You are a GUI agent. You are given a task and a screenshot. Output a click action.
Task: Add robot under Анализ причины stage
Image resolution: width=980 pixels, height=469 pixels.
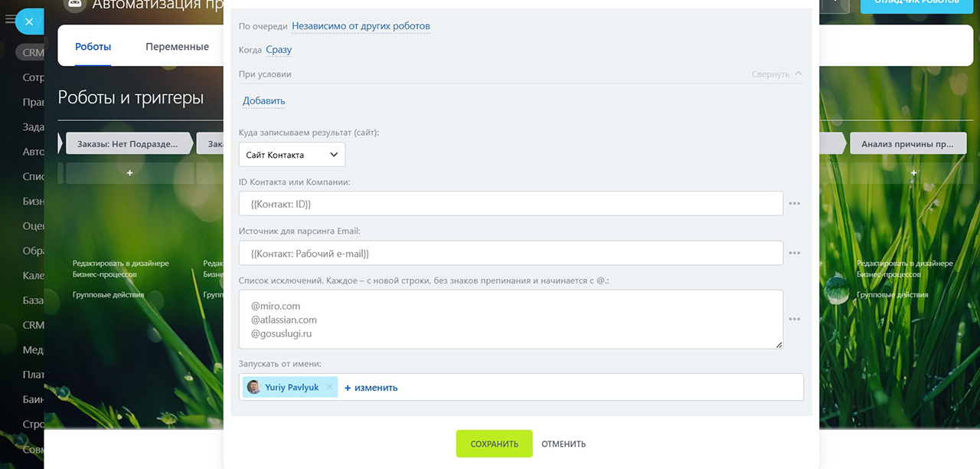(913, 173)
